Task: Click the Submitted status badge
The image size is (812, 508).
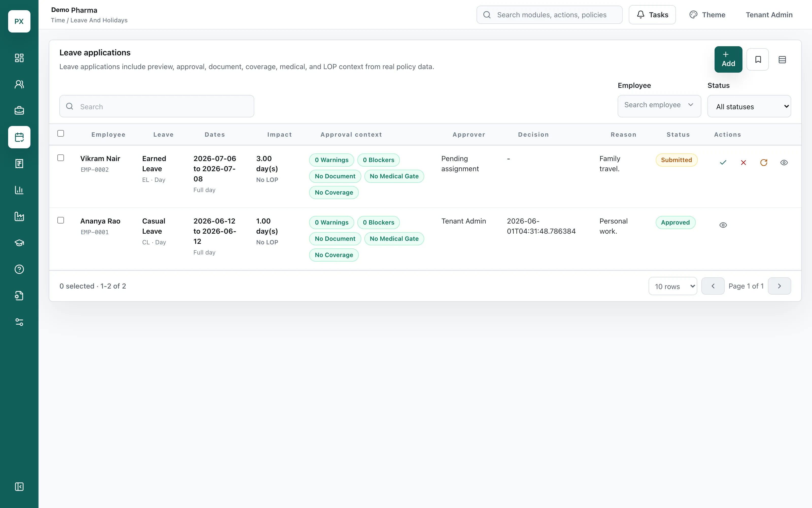Action: [x=676, y=160]
